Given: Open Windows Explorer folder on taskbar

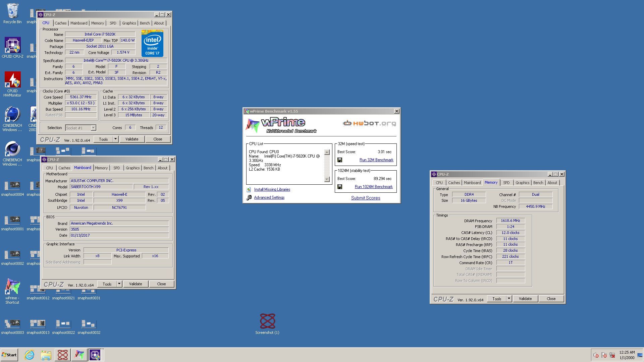Looking at the screenshot, I should coord(46,355).
